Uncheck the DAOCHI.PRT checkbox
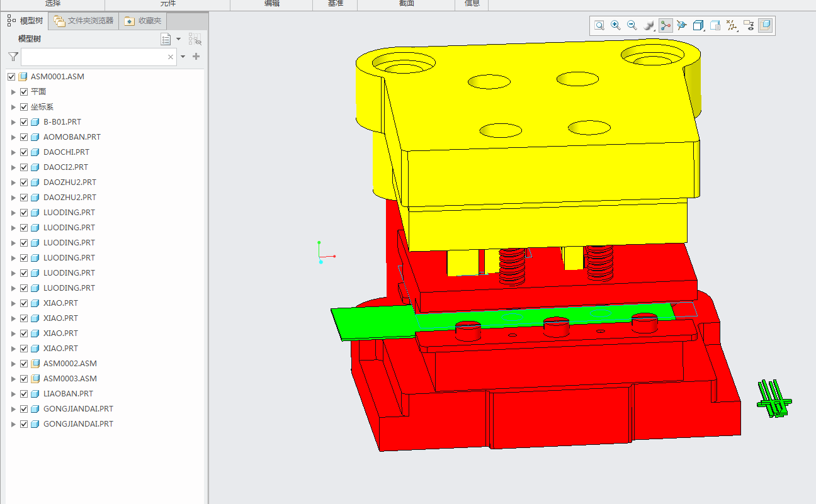 (24, 152)
